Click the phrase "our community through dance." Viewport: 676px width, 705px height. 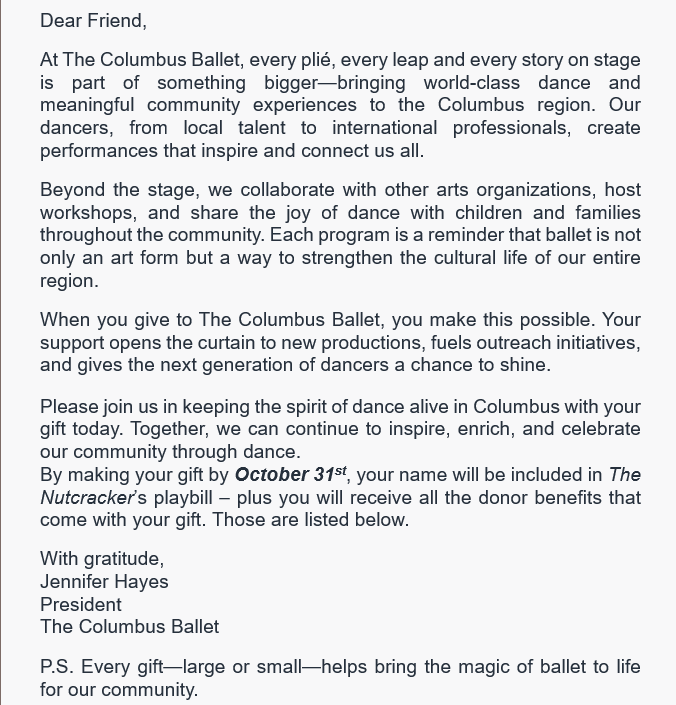170,452
